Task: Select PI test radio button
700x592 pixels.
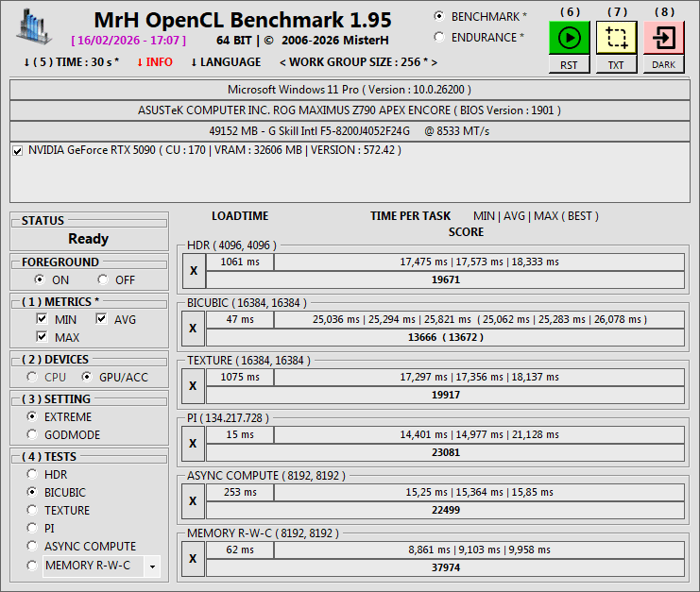Action: click(x=32, y=528)
